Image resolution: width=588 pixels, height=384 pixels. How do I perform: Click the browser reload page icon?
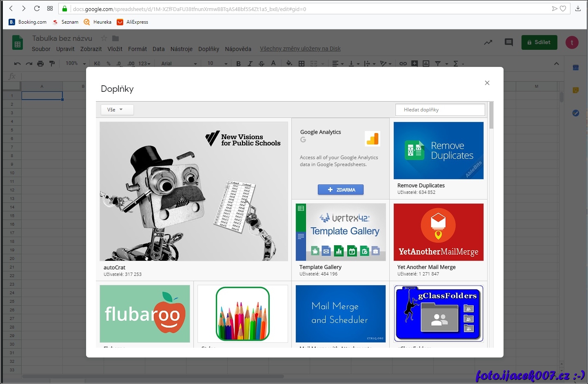(x=37, y=9)
